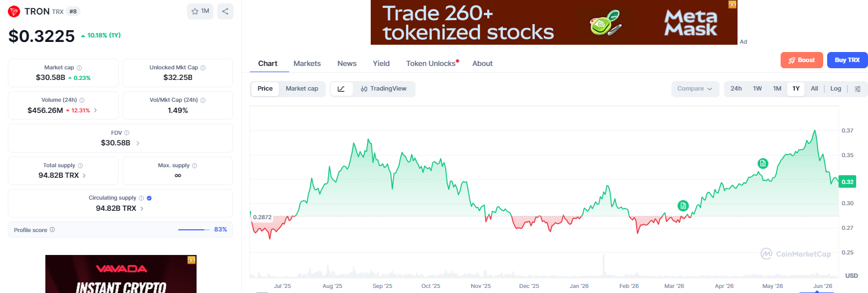Switch to TradingView chart mode

point(384,88)
